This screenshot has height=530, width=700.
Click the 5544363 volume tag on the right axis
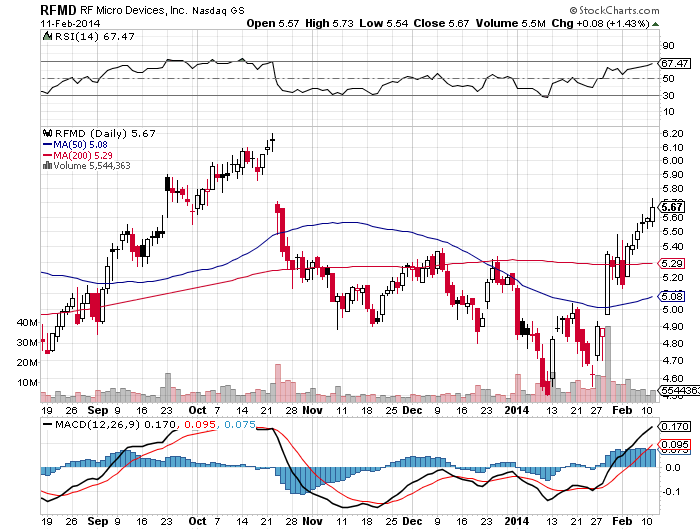coord(679,390)
